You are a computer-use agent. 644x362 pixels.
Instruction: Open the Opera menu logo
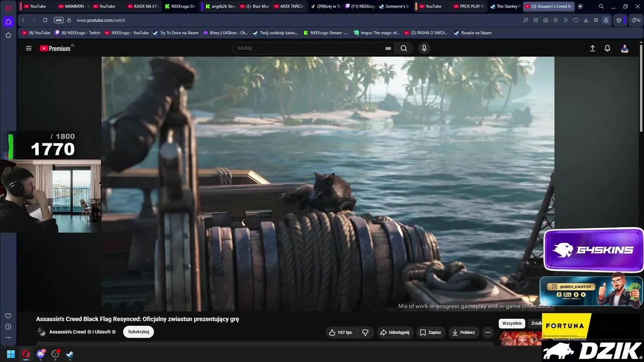tap(8, 8)
